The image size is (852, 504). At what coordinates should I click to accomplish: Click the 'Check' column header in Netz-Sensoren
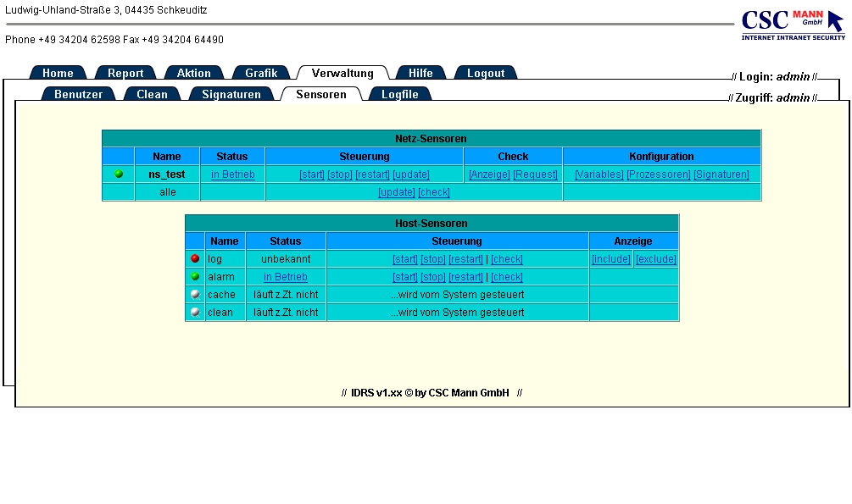coord(513,157)
